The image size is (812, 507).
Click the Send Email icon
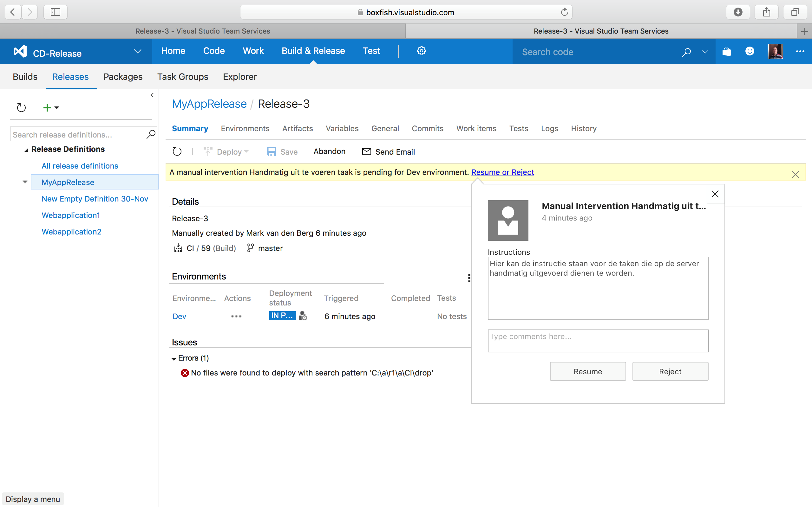point(366,151)
